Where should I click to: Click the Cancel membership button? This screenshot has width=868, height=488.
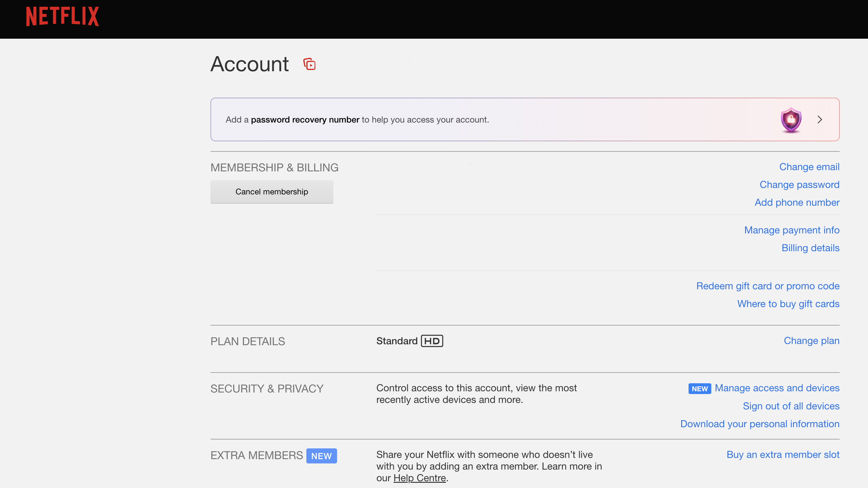(272, 192)
